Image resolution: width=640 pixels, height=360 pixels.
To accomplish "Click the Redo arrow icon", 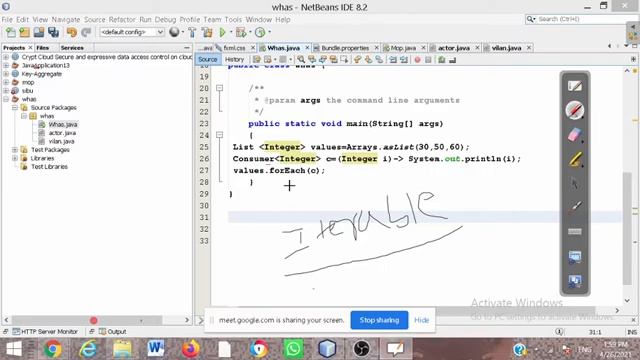I will click(x=86, y=32).
